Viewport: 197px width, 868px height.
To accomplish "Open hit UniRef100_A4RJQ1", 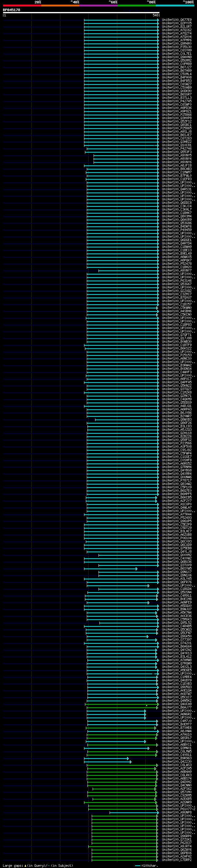I will pos(176,406).
